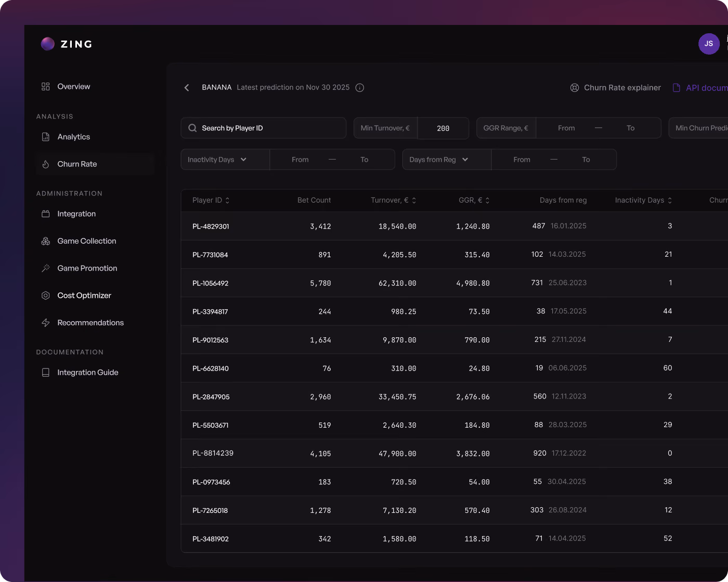Viewport: 728px width, 582px height.
Task: Select player row PL-7265018
Action: pos(454,510)
